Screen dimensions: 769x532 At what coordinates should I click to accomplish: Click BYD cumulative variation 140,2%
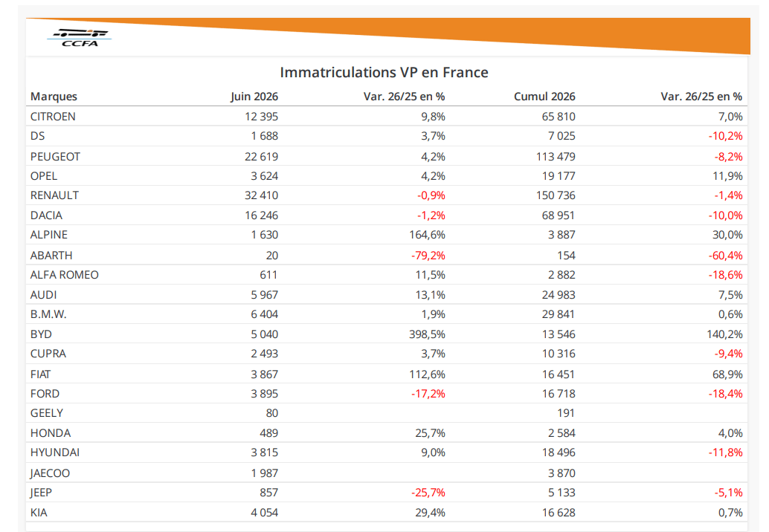(x=724, y=334)
